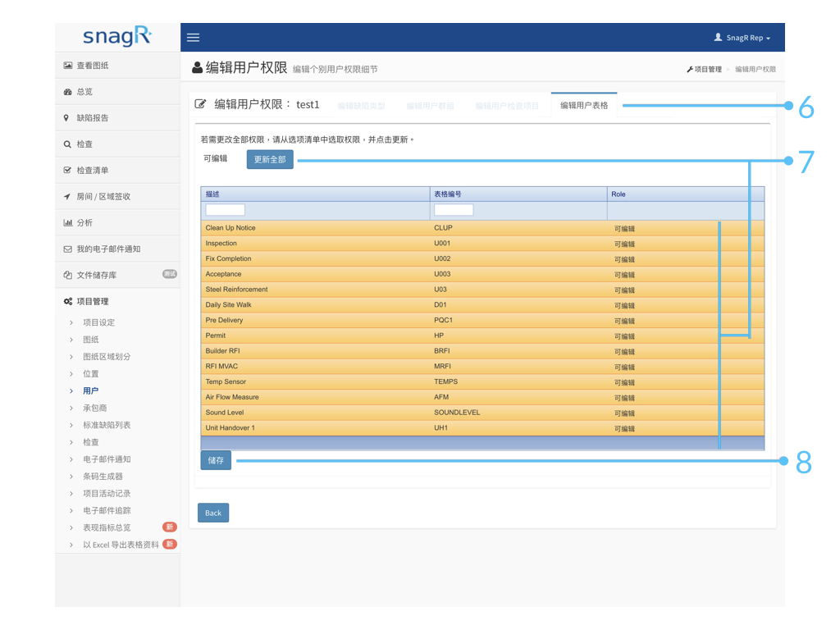This screenshot has width=840, height=630.
Task: Select 以 Excel 导出表格资料 submenu item
Action: point(121,546)
